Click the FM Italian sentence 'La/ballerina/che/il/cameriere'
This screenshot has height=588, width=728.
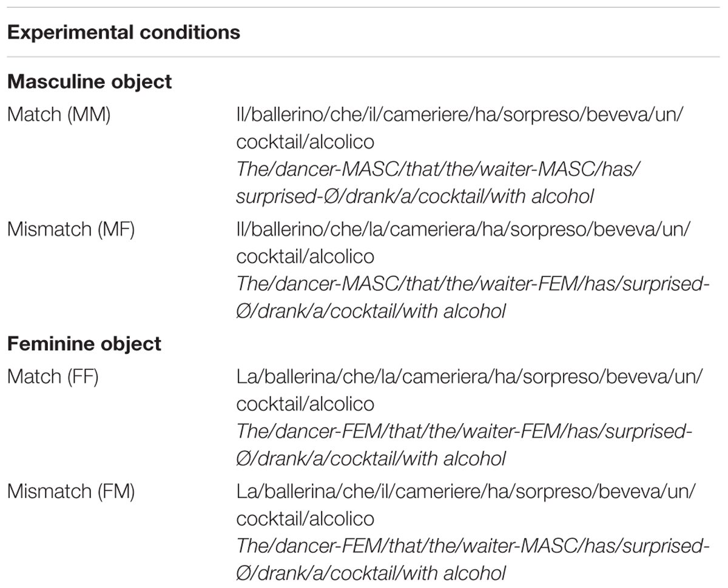pos(466,506)
